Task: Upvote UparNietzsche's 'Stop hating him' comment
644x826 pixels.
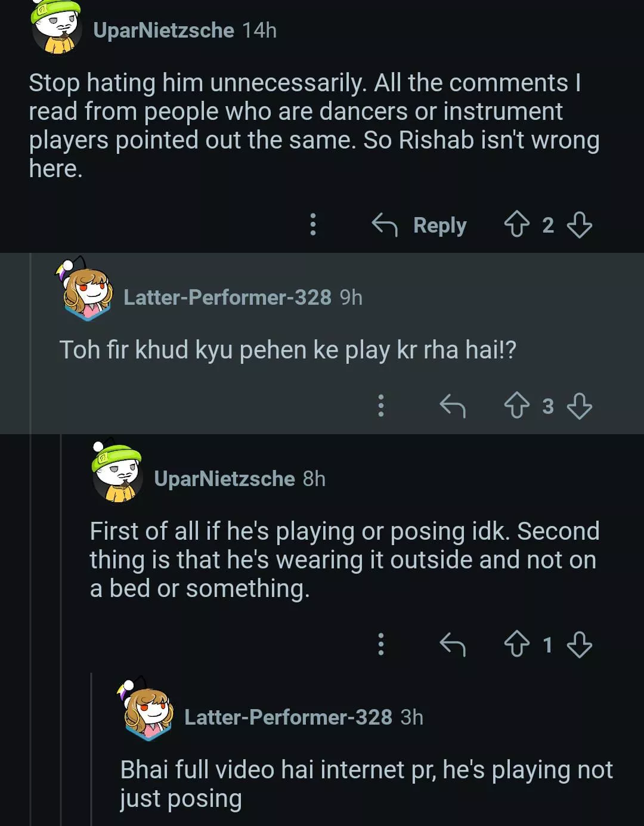Action: pos(516,225)
